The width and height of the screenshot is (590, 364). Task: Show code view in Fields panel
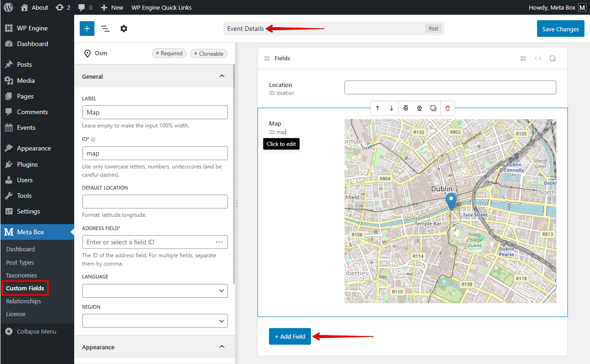pyautogui.click(x=538, y=58)
